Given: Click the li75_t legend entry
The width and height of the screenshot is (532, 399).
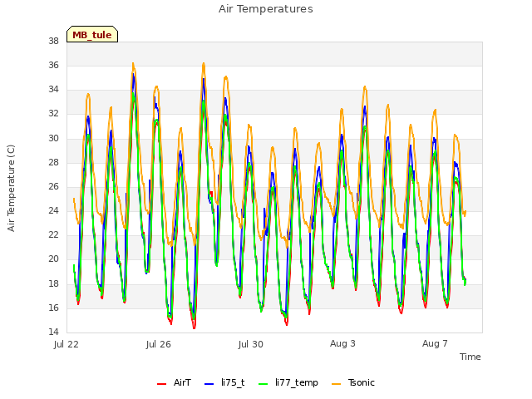Looking at the screenshot, I should [x=224, y=382].
